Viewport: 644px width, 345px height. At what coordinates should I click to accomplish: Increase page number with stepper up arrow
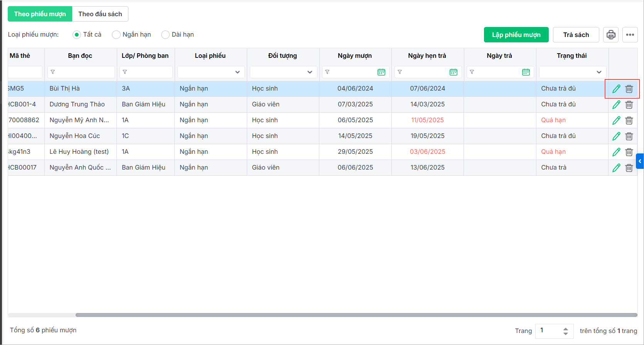tap(566, 329)
